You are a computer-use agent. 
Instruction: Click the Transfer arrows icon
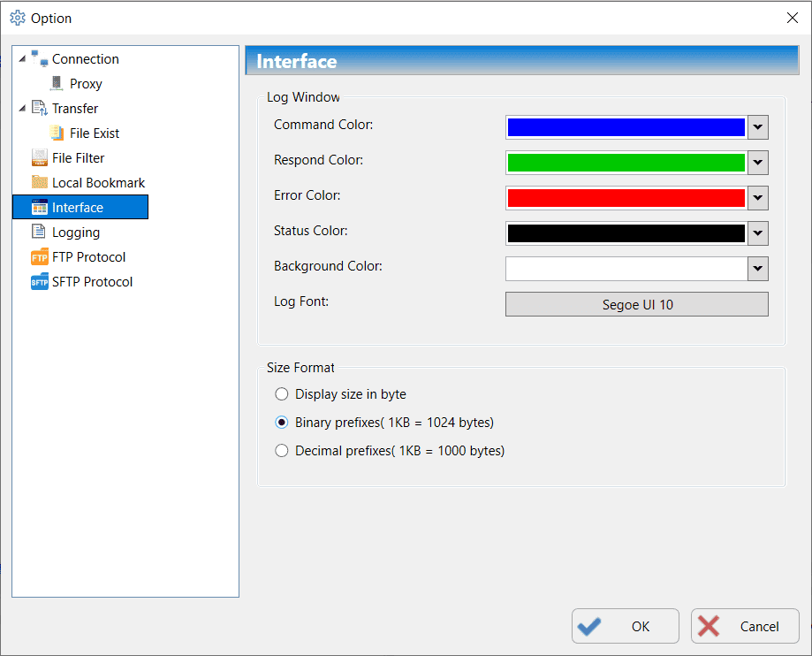[39, 109]
